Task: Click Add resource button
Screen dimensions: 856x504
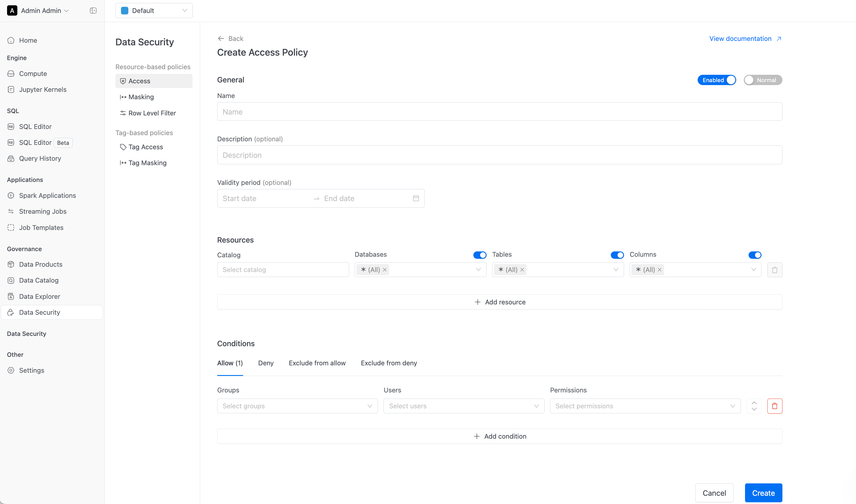Action: (x=499, y=302)
